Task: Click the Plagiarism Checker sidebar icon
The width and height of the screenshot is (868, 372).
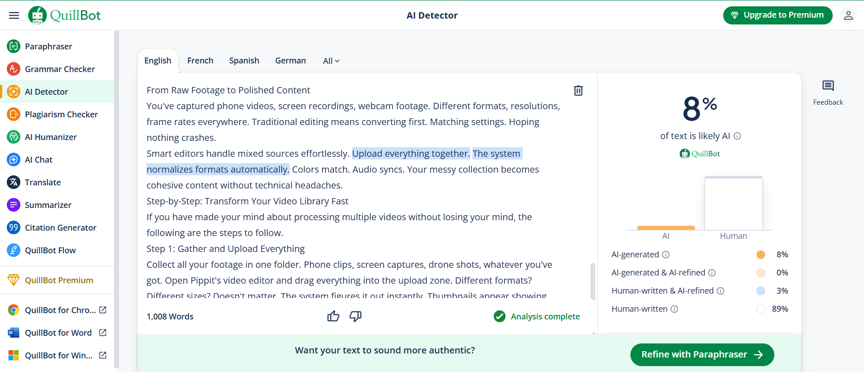Action: coord(14,114)
